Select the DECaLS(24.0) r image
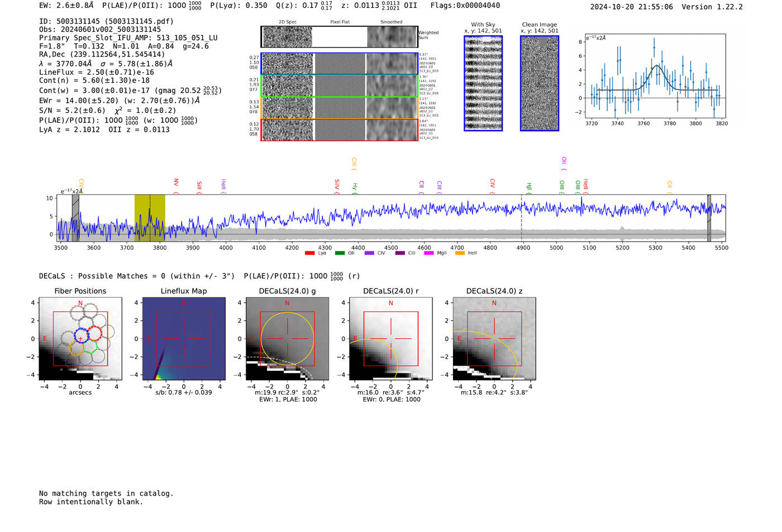 pos(391,339)
